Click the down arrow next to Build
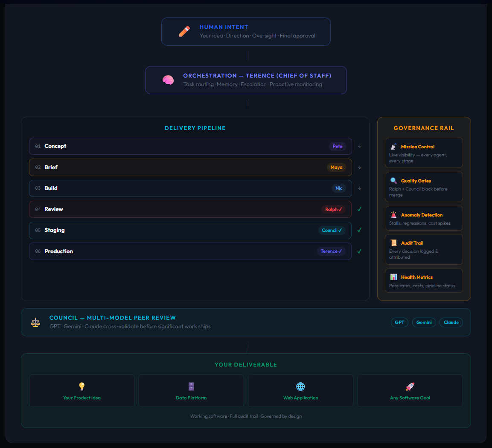 pyautogui.click(x=360, y=188)
